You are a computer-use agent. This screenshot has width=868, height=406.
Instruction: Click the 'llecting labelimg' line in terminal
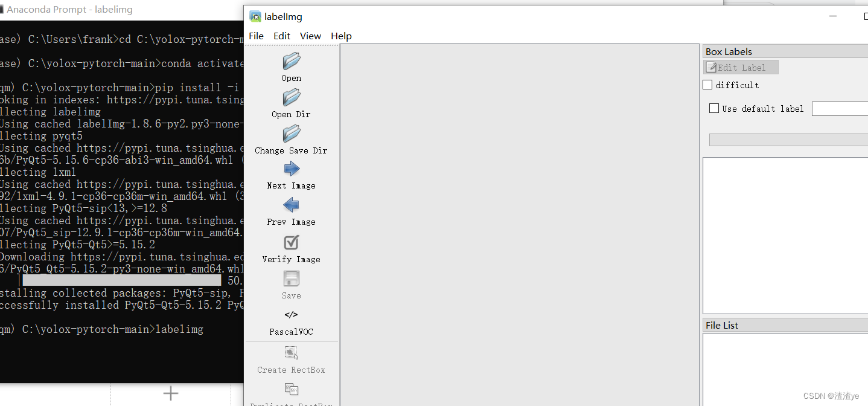click(x=51, y=112)
